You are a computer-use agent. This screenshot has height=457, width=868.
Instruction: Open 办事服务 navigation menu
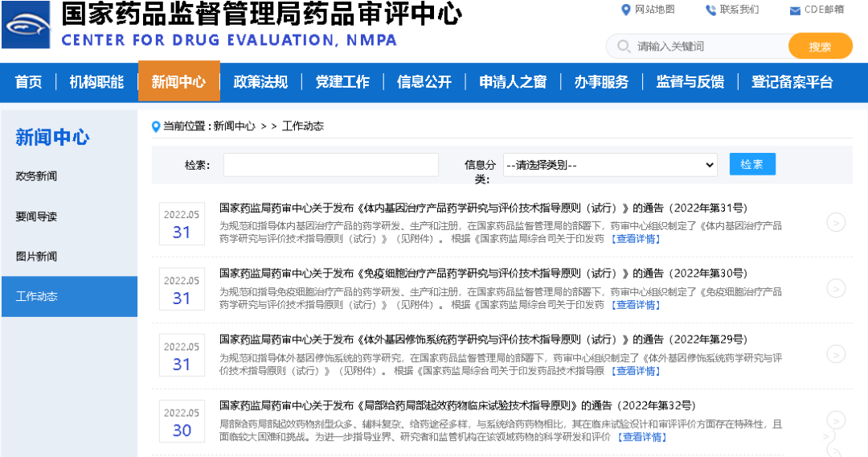coord(601,82)
